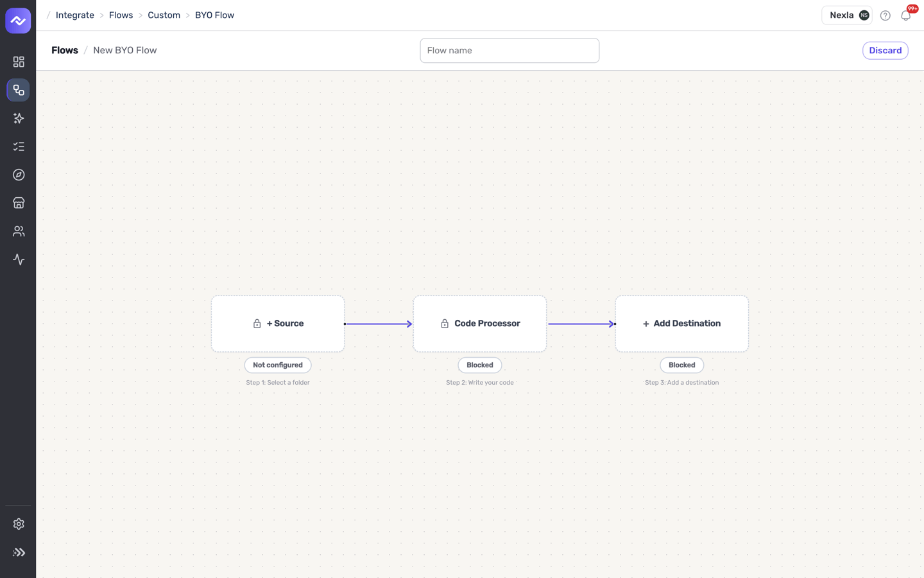Image resolution: width=924 pixels, height=578 pixels.
Task: Go to Custom in breadcrumb
Action: coord(164,15)
